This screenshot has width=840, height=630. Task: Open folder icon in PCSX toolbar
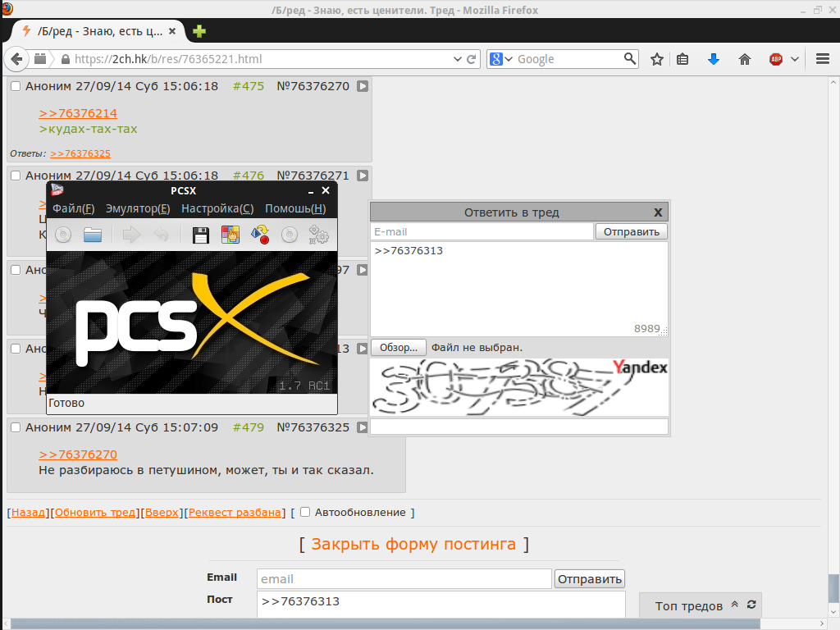tap(93, 235)
